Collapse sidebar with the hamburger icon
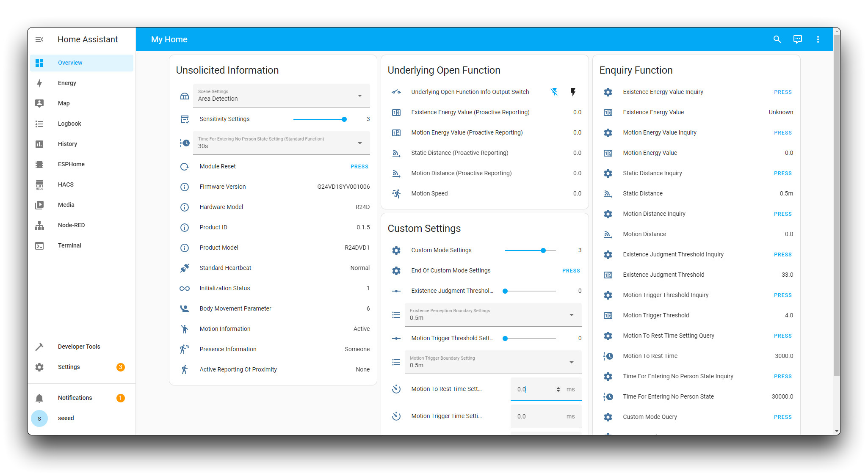Viewport: 868px width, 476px height. point(39,39)
